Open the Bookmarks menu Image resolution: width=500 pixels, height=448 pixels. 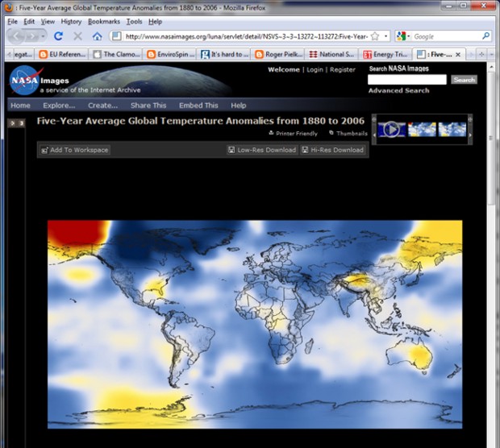104,21
